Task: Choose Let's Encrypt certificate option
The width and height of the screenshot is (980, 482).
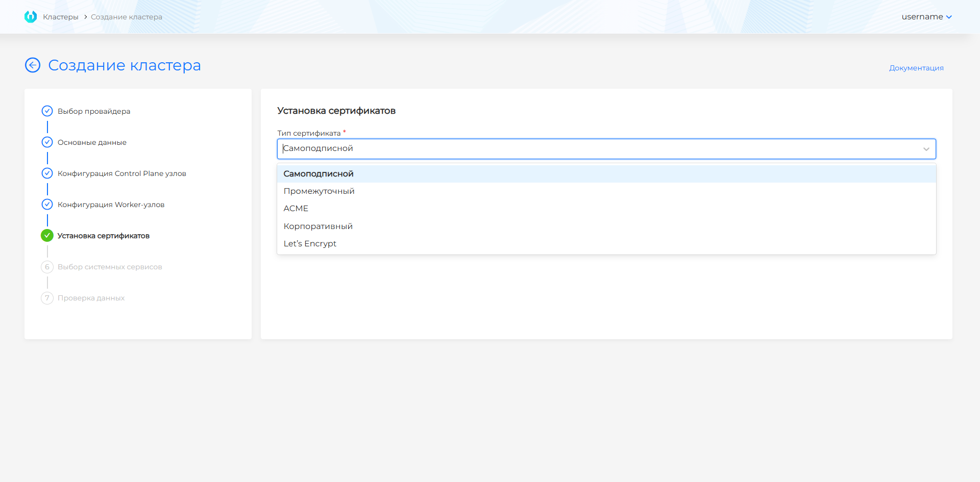Action: click(310, 244)
